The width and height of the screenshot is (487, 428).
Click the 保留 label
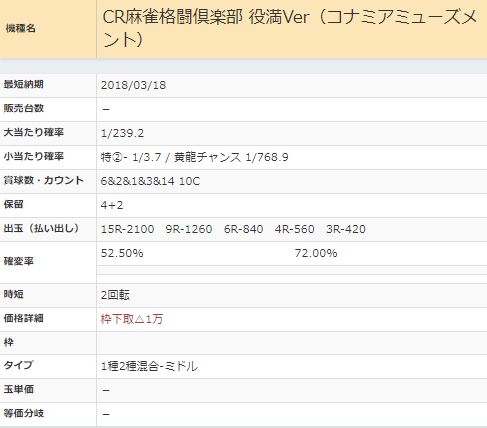[13, 204]
